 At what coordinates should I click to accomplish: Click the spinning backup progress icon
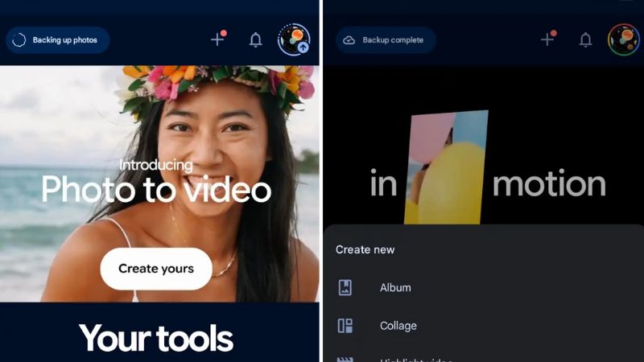(19, 39)
